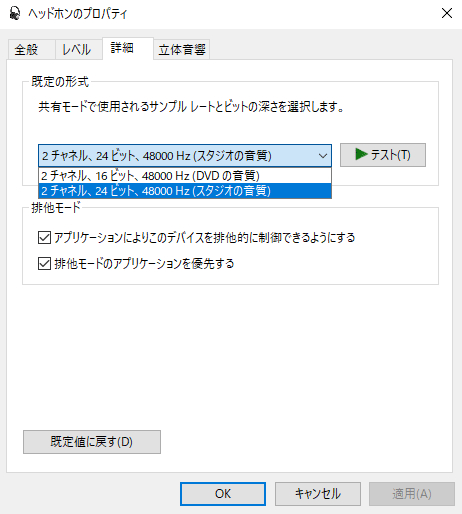Toggle 排他モードのアプリケーションを優先する checkbox
Image resolution: width=462 pixels, height=514 pixels.
click(44, 263)
